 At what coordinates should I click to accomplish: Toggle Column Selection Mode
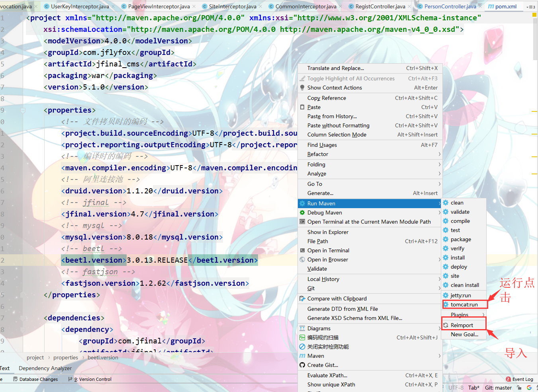pos(370,135)
